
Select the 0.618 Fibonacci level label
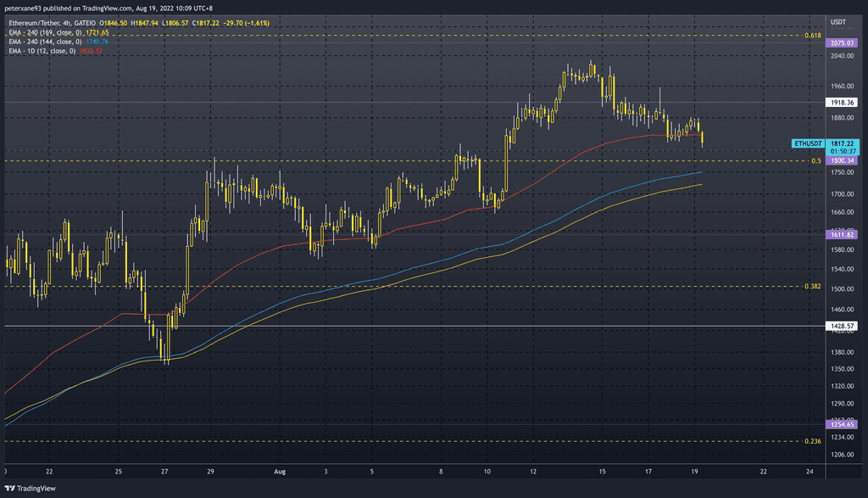[813, 36]
